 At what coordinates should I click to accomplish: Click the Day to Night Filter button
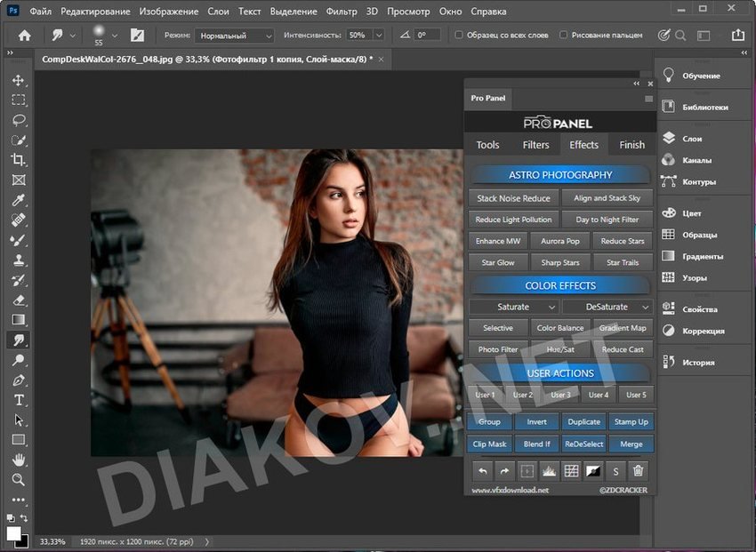tap(607, 220)
